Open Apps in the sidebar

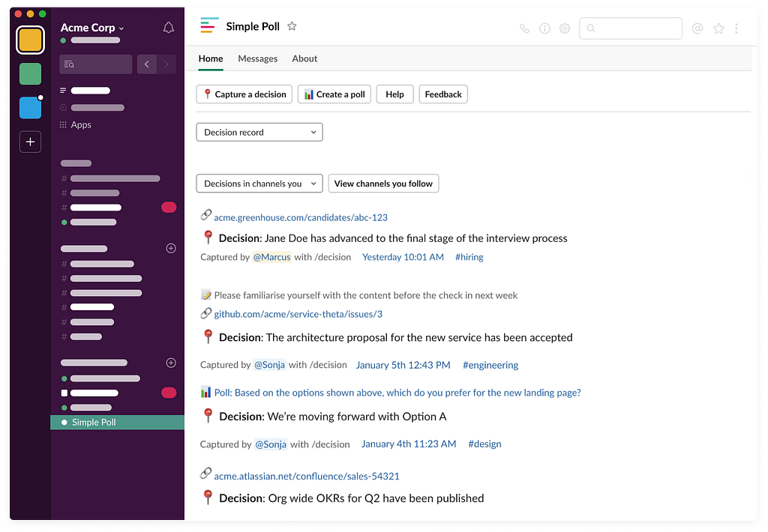[76, 125]
